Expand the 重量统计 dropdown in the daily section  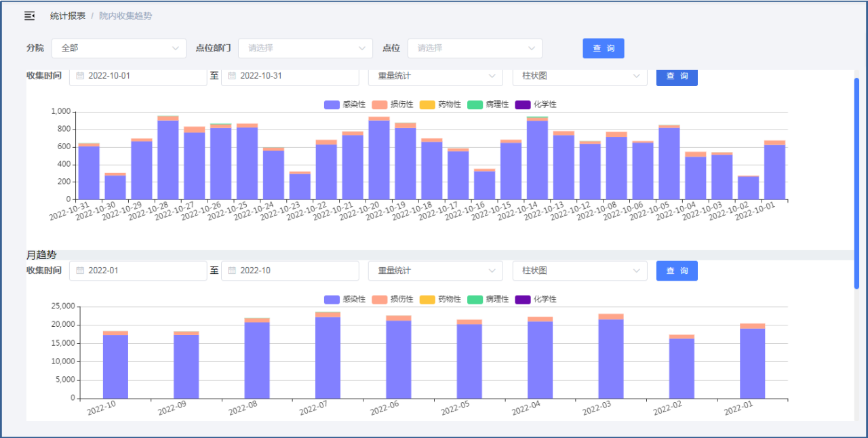coord(435,76)
